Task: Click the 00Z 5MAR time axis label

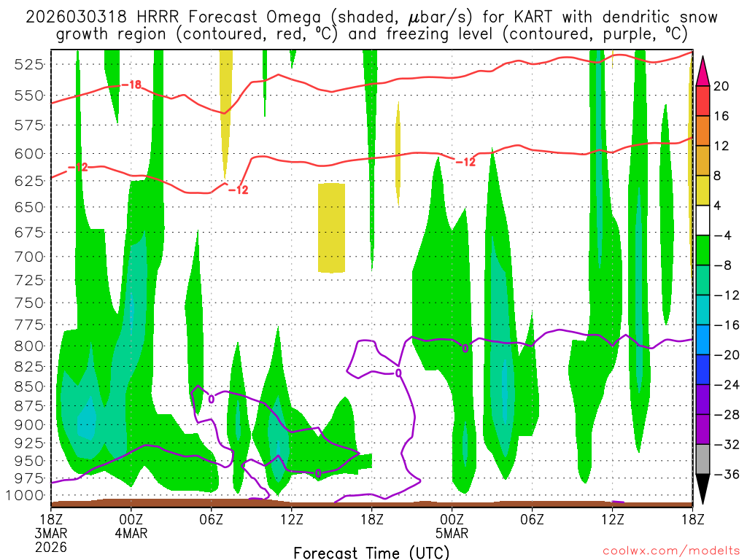Action: coord(452,526)
